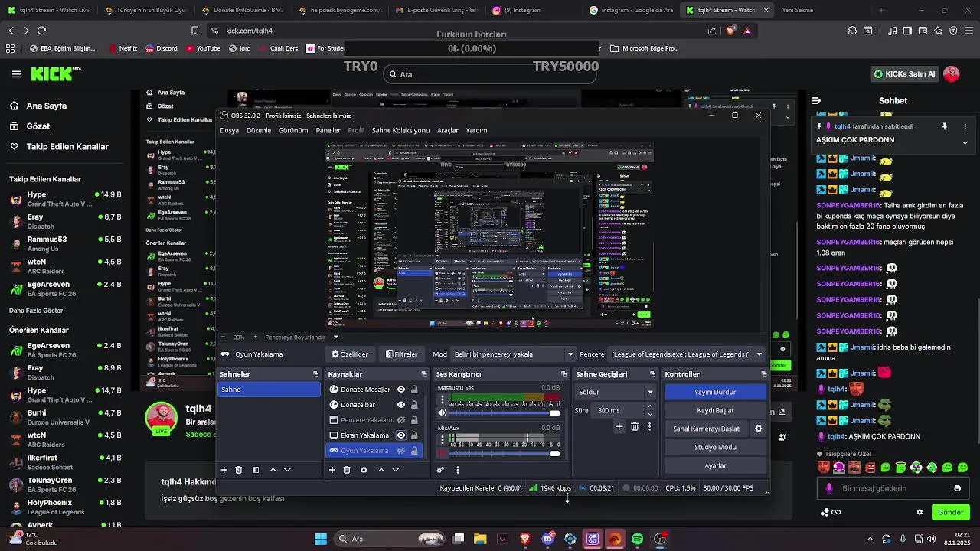Move scene down in Sahneler panel
Viewport: 980px width, 551px height.
click(287, 470)
